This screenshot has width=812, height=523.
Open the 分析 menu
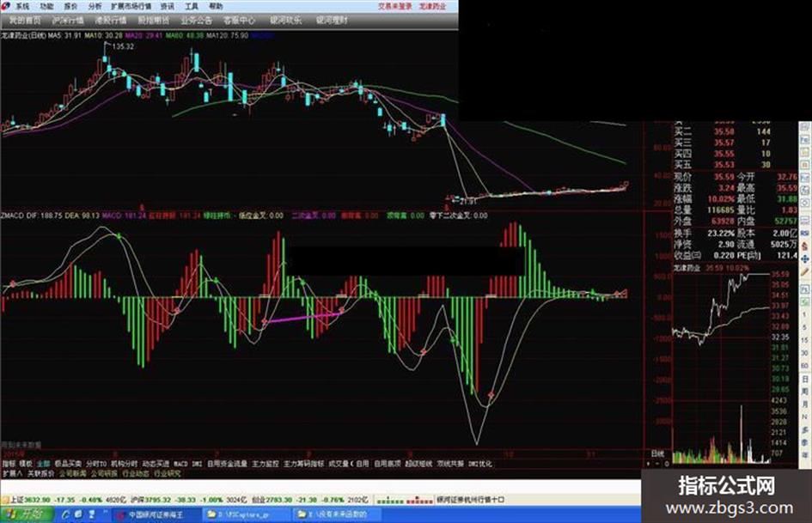click(x=95, y=6)
